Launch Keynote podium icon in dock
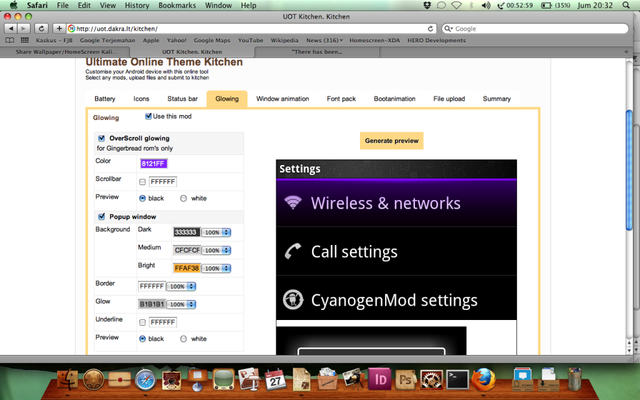 (x=197, y=380)
